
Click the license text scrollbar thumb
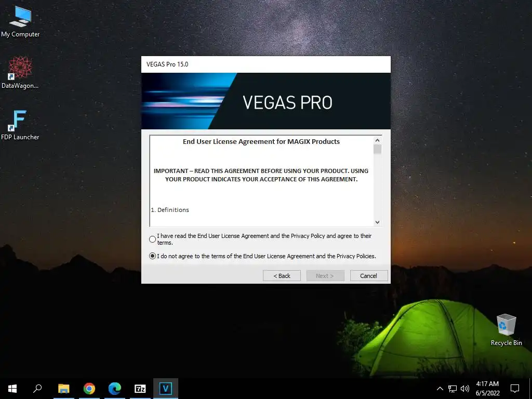pos(377,150)
